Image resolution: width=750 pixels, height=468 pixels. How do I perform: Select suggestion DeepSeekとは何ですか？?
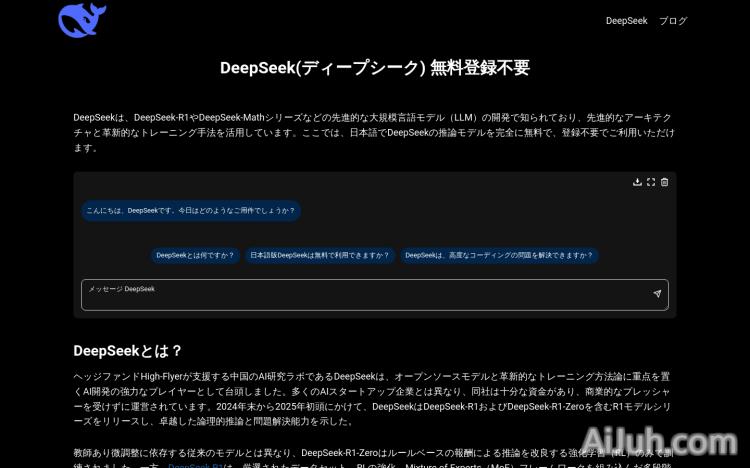[195, 255]
